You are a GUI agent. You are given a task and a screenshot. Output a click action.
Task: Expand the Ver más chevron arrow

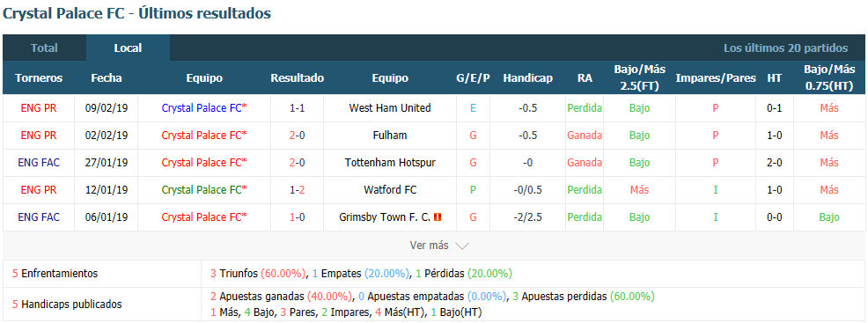[x=462, y=246]
